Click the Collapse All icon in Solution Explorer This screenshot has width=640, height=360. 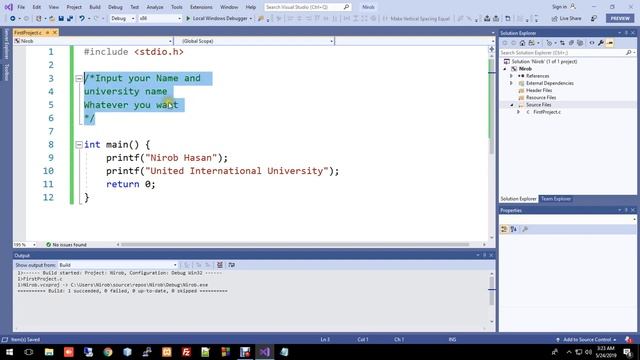coord(571,43)
